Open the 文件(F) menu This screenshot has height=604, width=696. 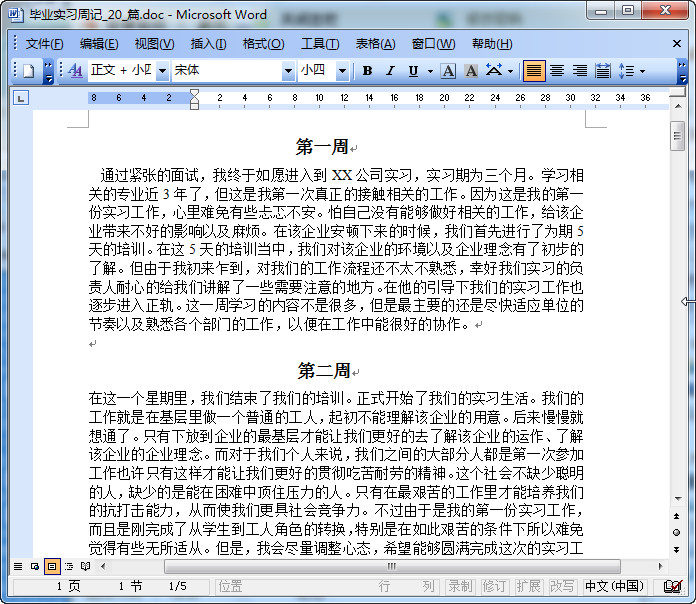[x=44, y=44]
